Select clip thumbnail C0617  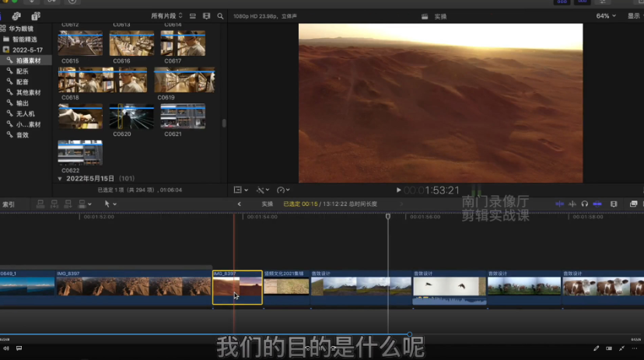click(183, 43)
